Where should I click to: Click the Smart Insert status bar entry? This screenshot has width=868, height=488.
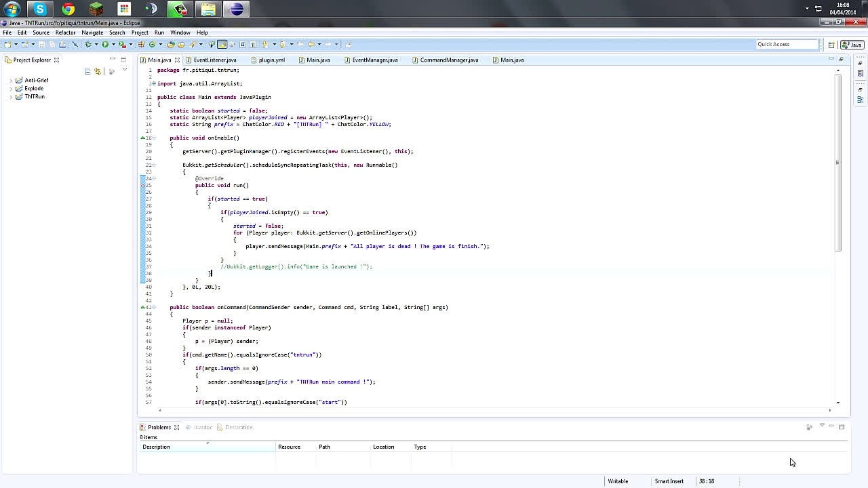coord(669,481)
